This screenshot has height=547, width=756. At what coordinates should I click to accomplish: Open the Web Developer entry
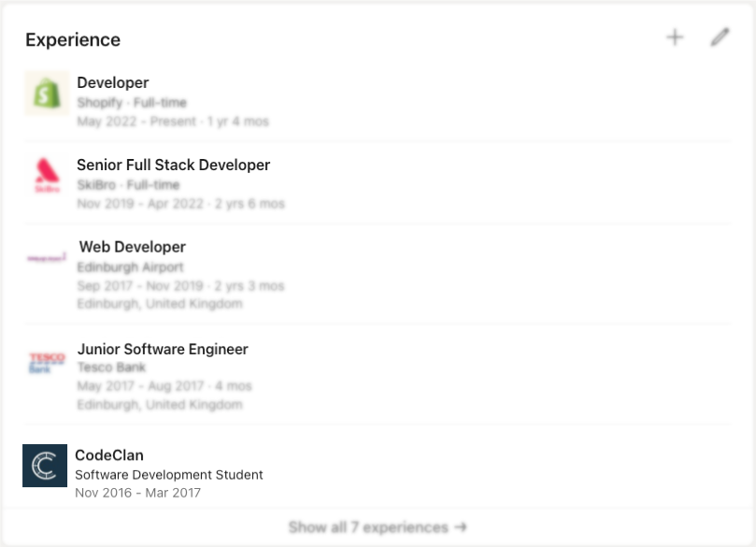click(132, 247)
